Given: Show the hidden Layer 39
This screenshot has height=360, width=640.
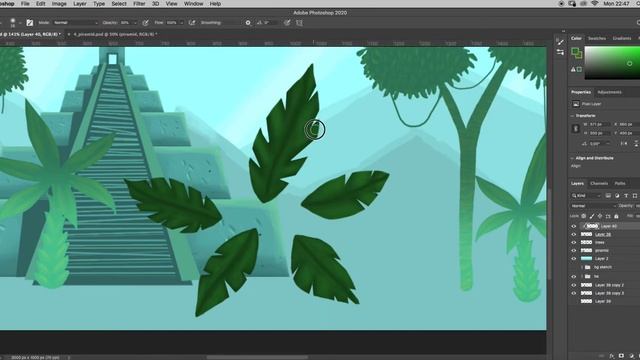Looking at the screenshot, I should pos(573,301).
